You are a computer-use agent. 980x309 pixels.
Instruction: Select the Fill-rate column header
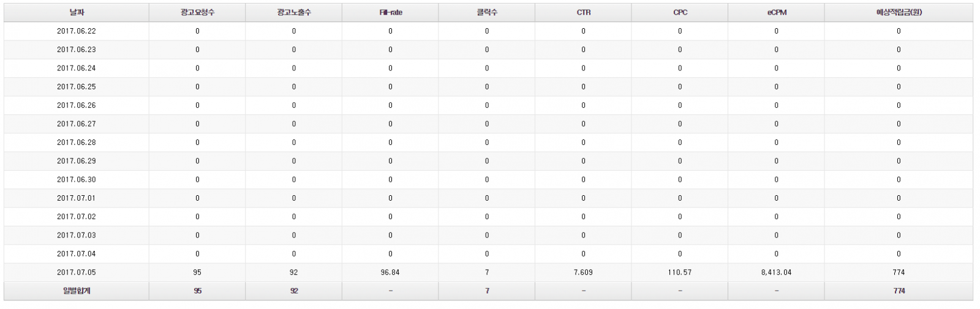point(390,12)
